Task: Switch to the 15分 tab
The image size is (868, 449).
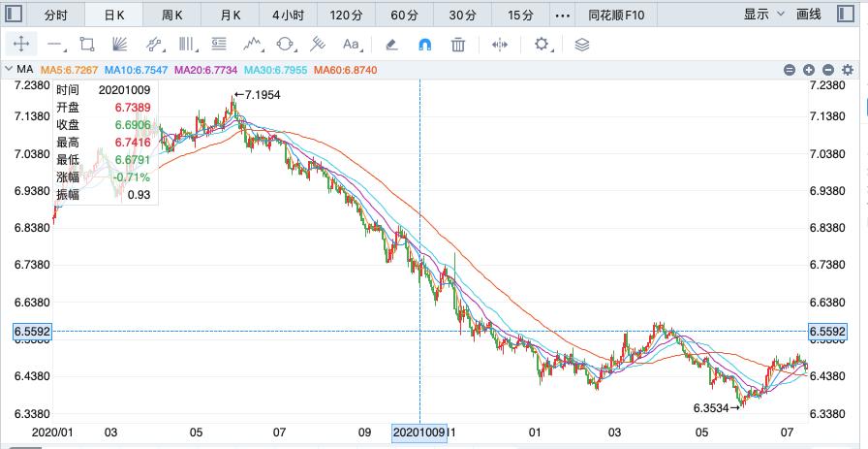Action: coord(520,15)
